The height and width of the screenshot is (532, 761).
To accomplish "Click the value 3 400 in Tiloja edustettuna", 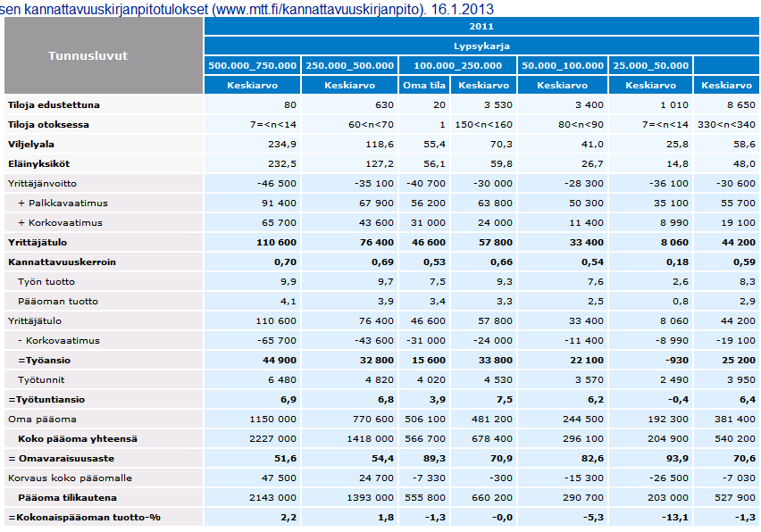I will [x=590, y=104].
